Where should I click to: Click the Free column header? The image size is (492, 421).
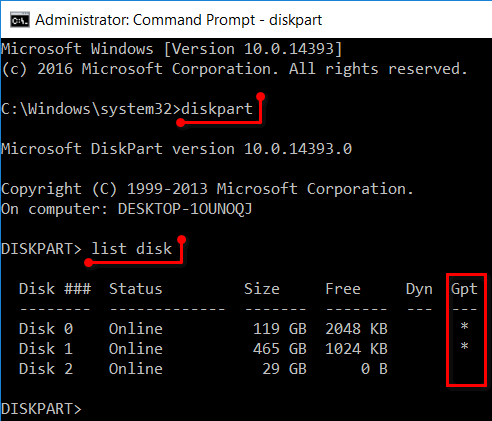coord(343,289)
